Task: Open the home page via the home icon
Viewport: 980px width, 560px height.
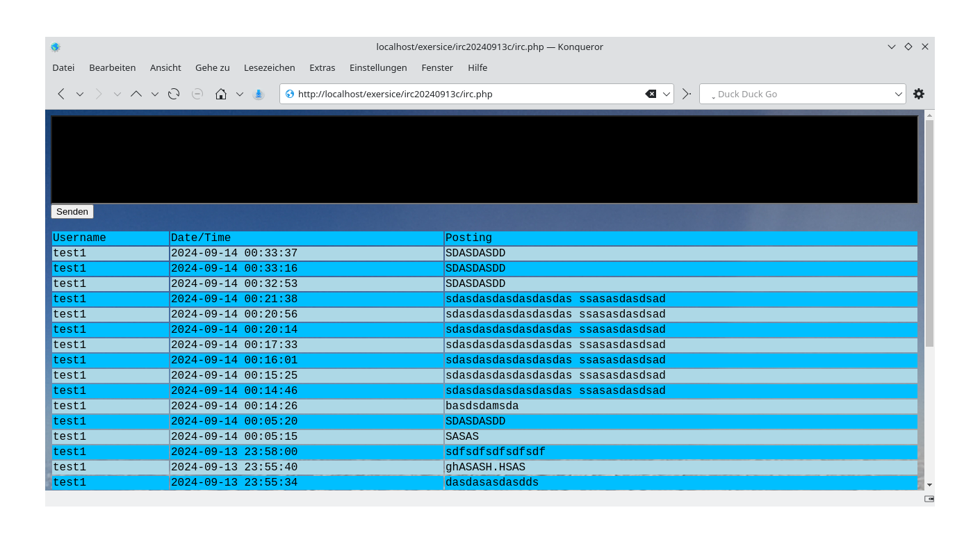Action: 220,94
